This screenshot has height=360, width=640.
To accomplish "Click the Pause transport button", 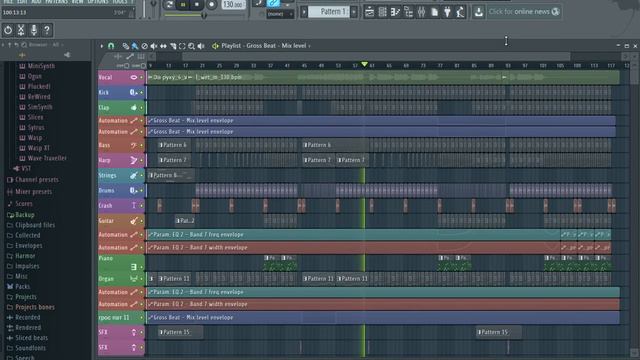I will tap(183, 4).
